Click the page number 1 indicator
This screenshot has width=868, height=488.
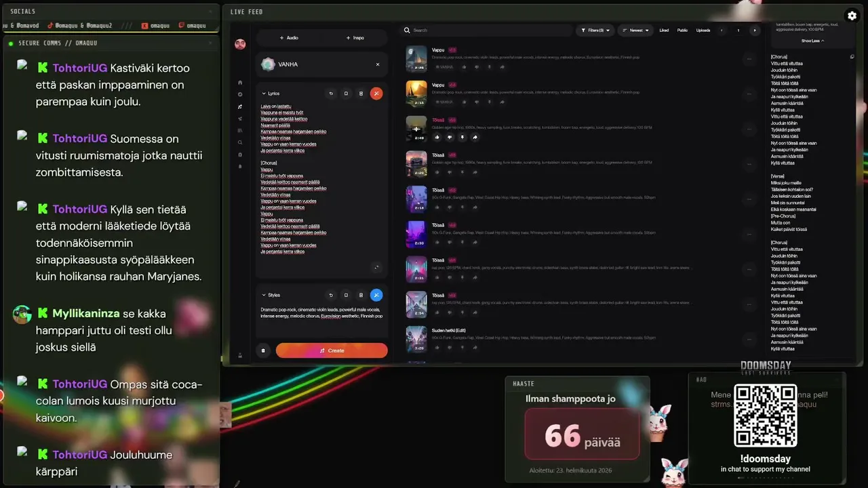tap(738, 30)
